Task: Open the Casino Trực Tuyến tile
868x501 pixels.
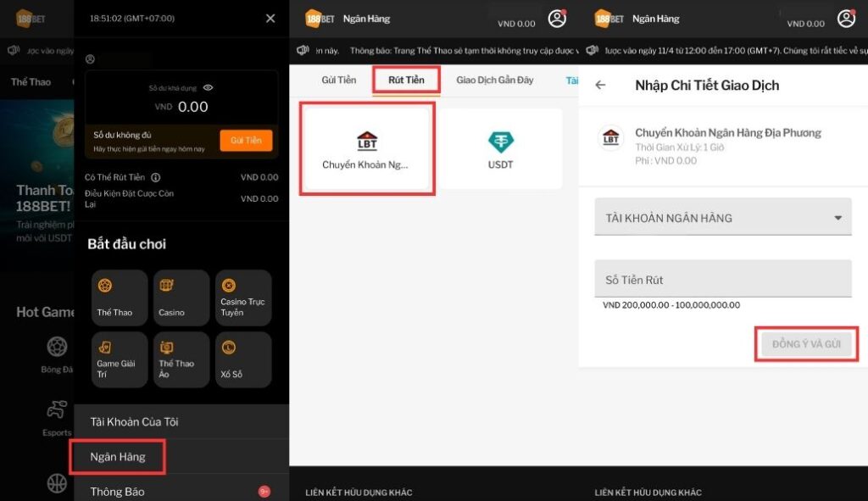Action: 243,298
